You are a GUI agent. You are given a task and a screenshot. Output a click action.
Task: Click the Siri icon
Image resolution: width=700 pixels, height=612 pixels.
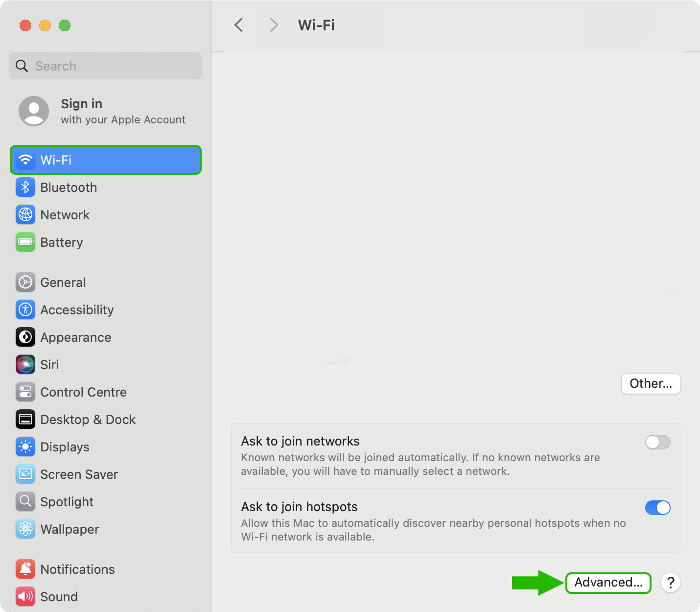click(25, 365)
